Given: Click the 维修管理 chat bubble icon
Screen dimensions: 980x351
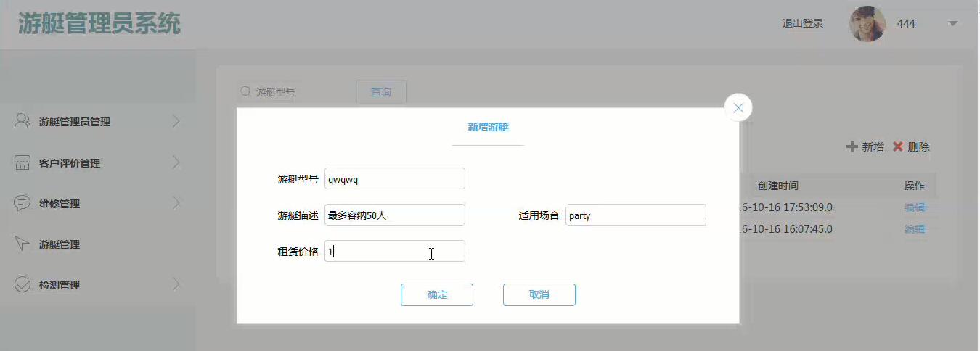Looking at the screenshot, I should 23,203.
